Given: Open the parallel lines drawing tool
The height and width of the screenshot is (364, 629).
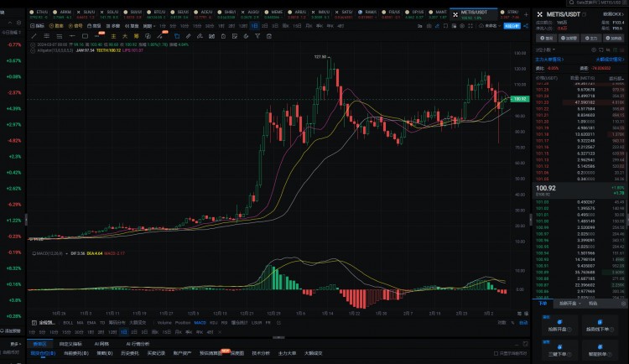Looking at the screenshot, I should tap(46, 36).
